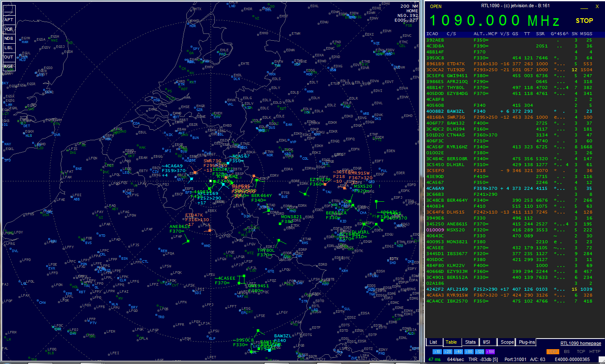The width and height of the screenshot is (605, 364).
Task: Open the Plug-ins tab
Action: coord(527,342)
